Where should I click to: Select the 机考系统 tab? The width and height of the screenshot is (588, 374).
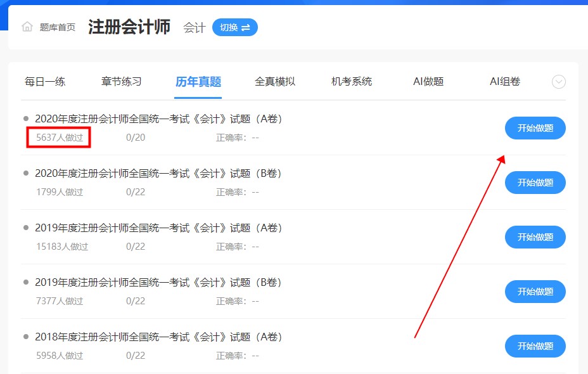351,81
